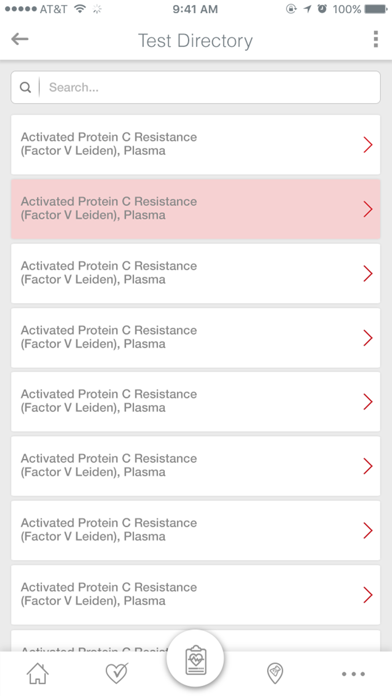Image resolution: width=392 pixels, height=696 pixels.
Task: Tap the back arrow in header
Action: point(20,39)
